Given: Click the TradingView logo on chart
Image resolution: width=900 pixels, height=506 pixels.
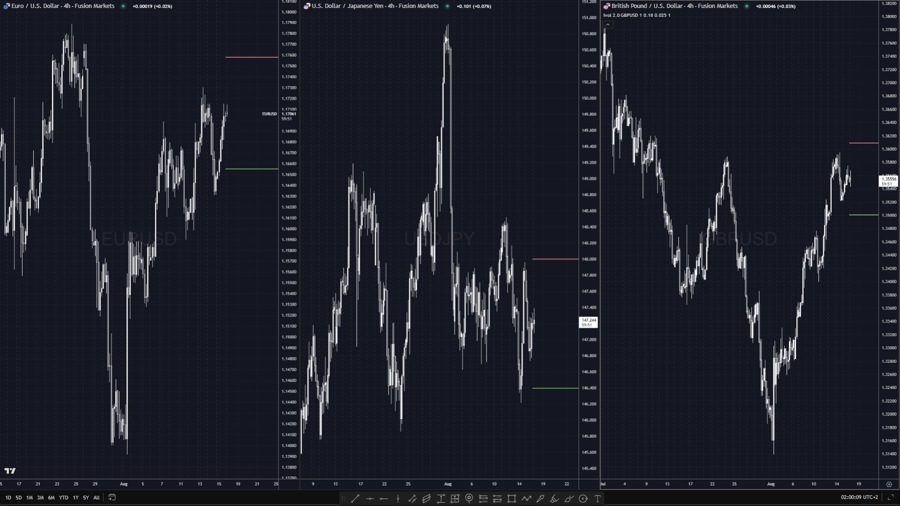Looking at the screenshot, I should pyautogui.click(x=10, y=471).
